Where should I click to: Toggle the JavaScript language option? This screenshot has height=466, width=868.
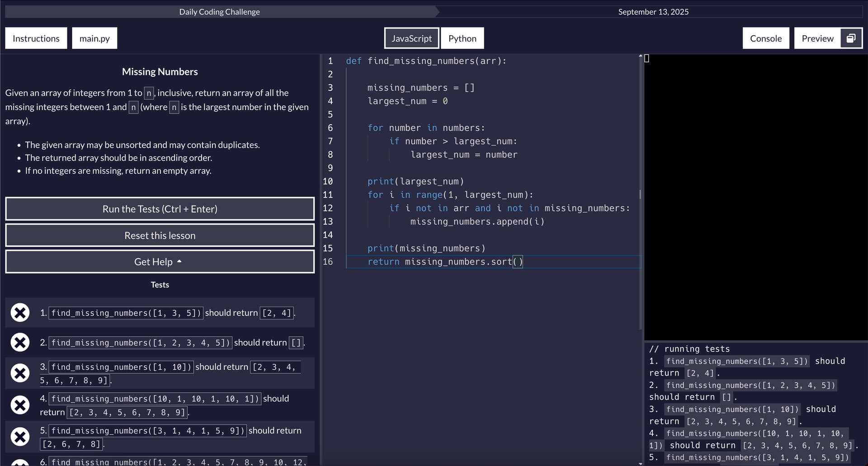click(411, 38)
